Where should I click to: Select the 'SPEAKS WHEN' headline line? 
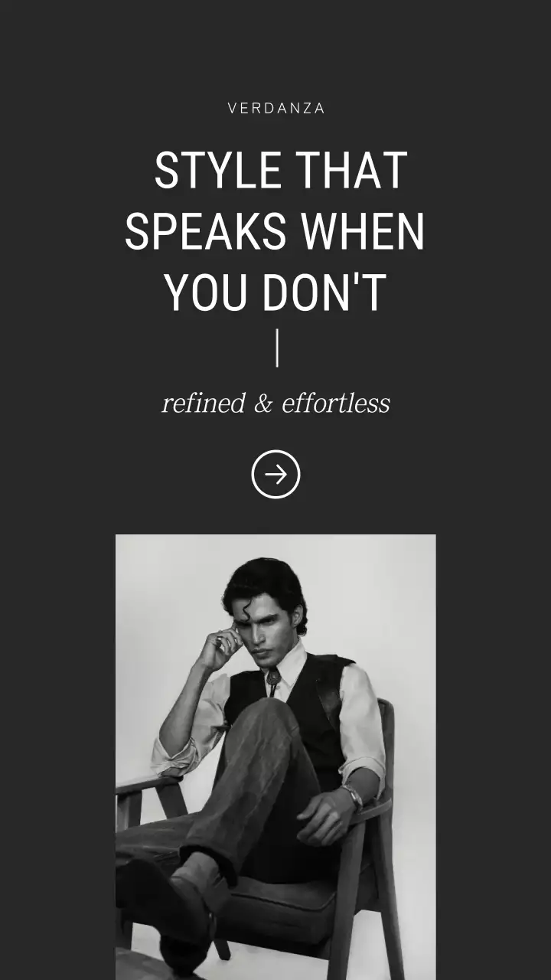click(x=275, y=231)
